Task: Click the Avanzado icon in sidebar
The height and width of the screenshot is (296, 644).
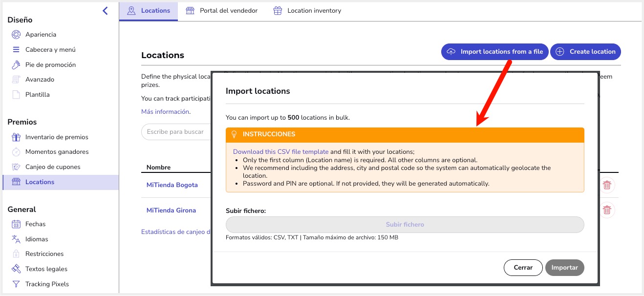Action: pos(16,80)
